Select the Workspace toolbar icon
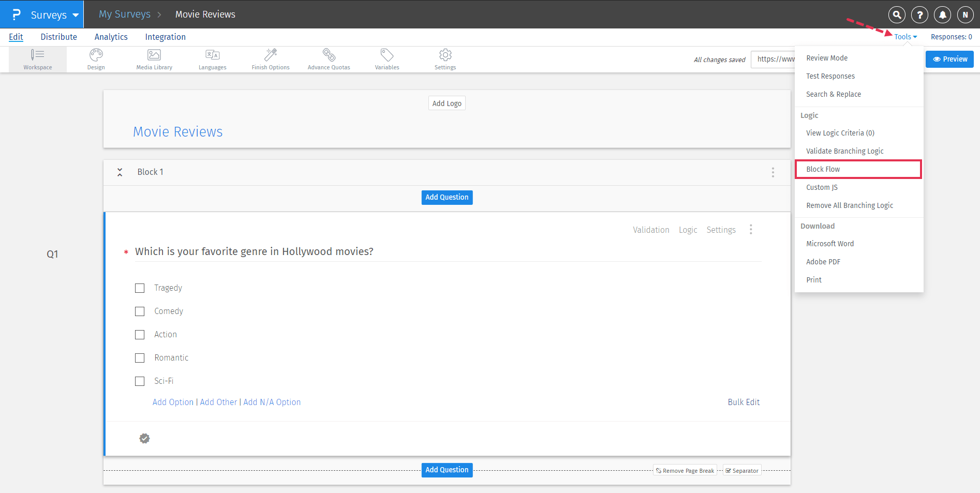The width and height of the screenshot is (980, 493). 38,59
